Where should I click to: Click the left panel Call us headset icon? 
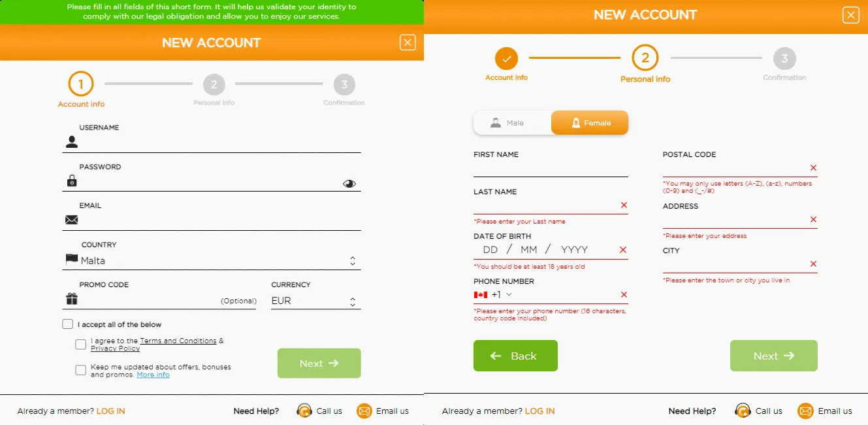[304, 411]
